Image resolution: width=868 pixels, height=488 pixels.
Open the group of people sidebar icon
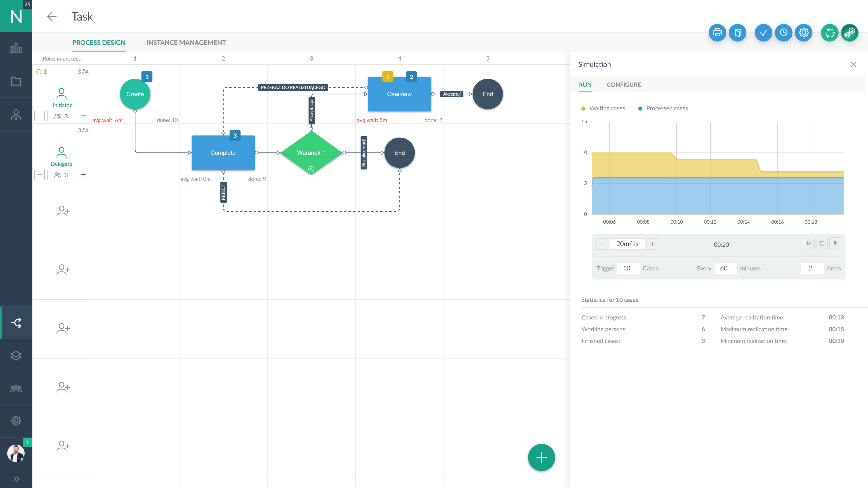(x=16, y=389)
